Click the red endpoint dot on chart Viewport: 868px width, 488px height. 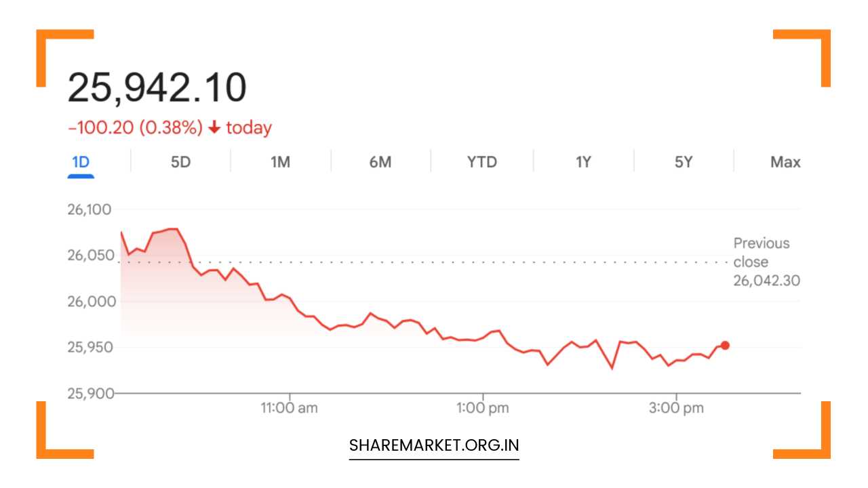click(725, 345)
